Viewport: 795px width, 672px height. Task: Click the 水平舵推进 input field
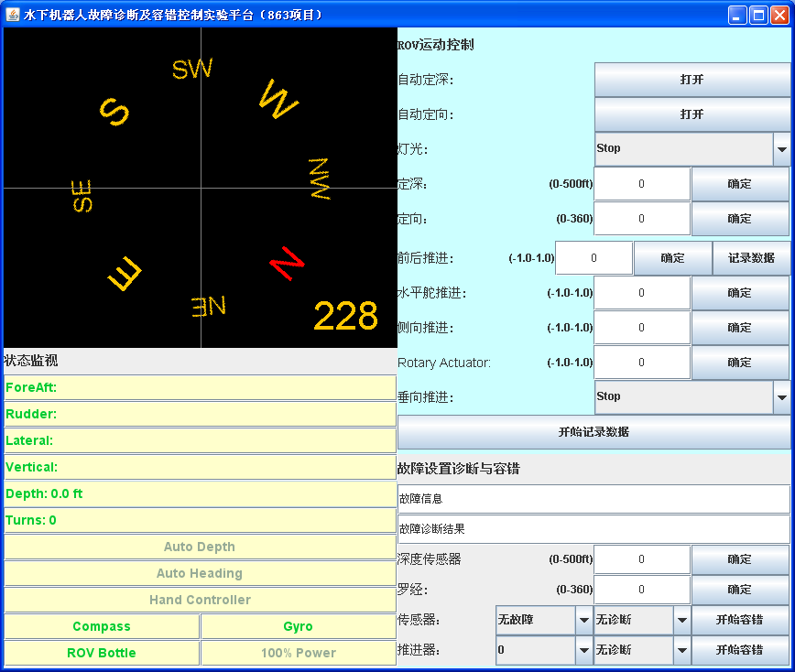click(x=642, y=293)
